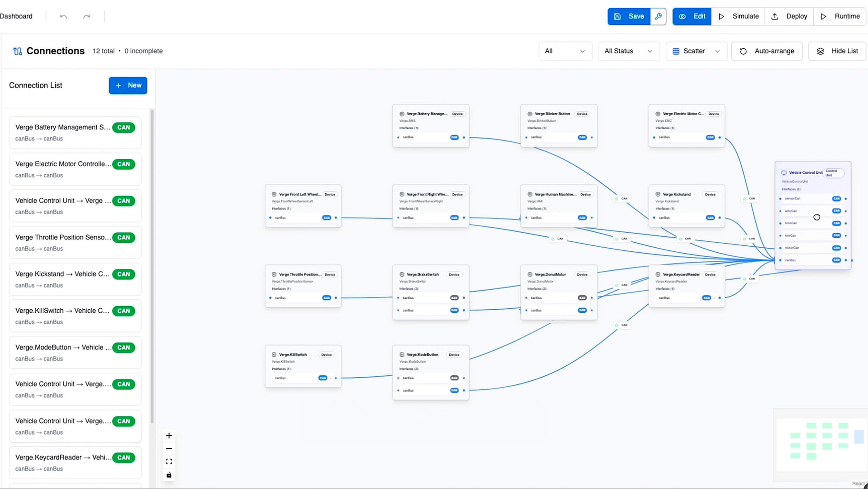This screenshot has height=489, width=868.
Task: Click the Device tag on Verge Kickstand node
Action: click(710, 194)
